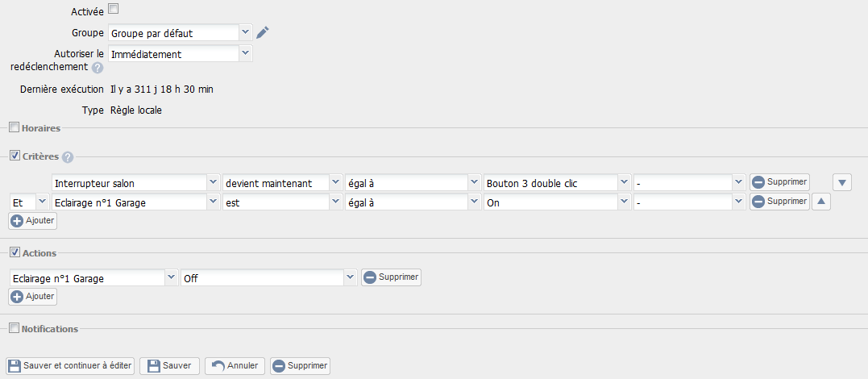This screenshot has height=379, width=868.
Task: Click the help icon beside Critères
Action: pos(68,157)
